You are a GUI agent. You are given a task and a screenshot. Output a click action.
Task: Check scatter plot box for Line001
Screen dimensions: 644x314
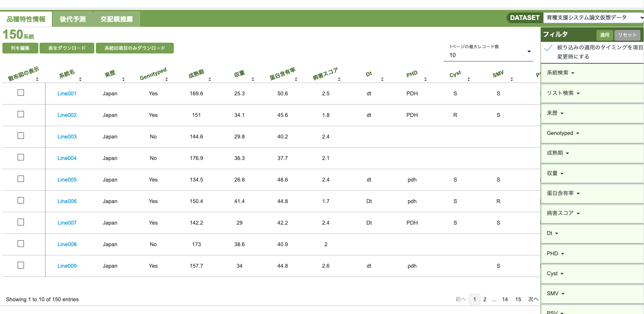click(21, 93)
